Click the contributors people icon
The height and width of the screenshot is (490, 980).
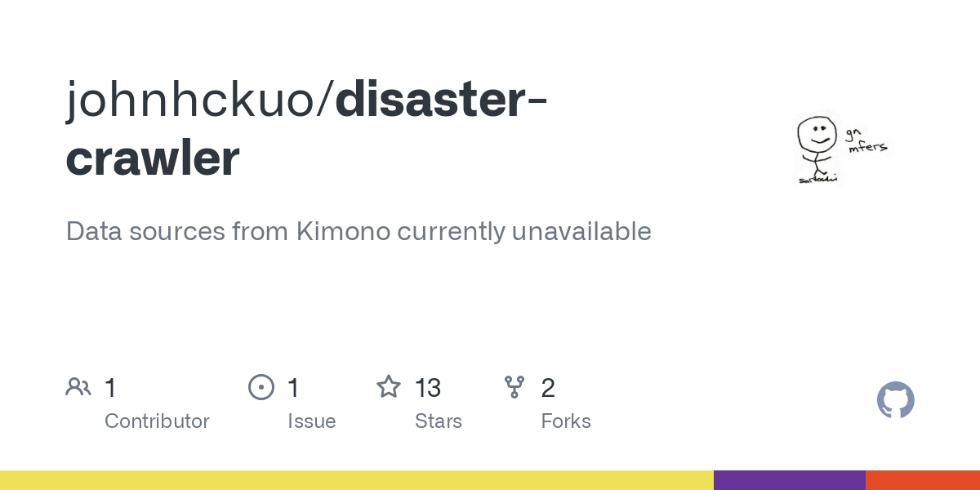click(78, 387)
